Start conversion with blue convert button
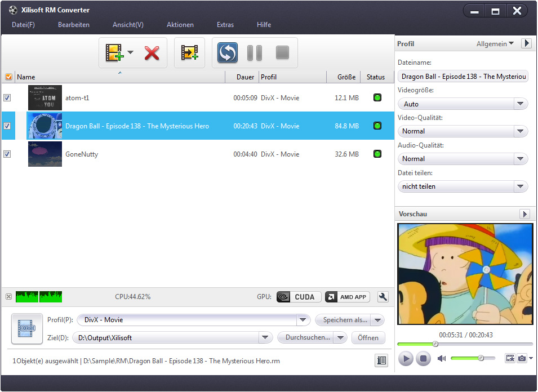Viewport: 538px width, 392px height. point(228,52)
